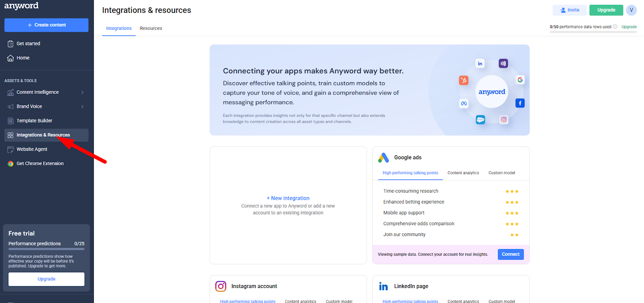Click the Brand Voice megaphone icon
This screenshot has width=644, height=303.
point(10,107)
